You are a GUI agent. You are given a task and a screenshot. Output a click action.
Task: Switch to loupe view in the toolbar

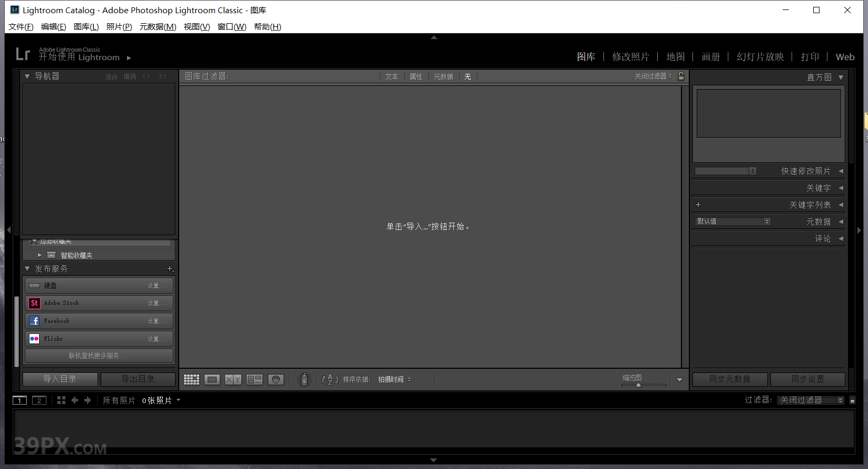[212, 379]
